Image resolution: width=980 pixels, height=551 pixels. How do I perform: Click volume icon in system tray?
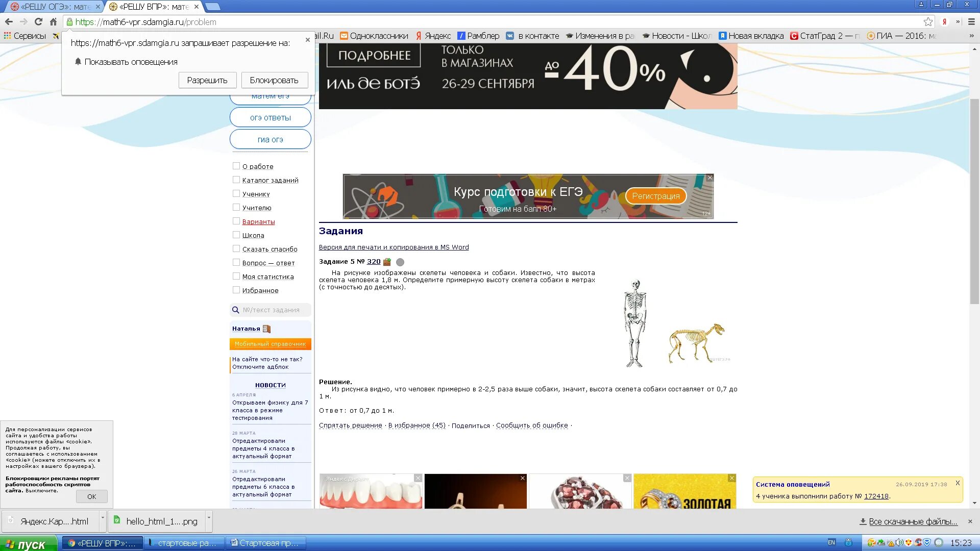tap(899, 542)
